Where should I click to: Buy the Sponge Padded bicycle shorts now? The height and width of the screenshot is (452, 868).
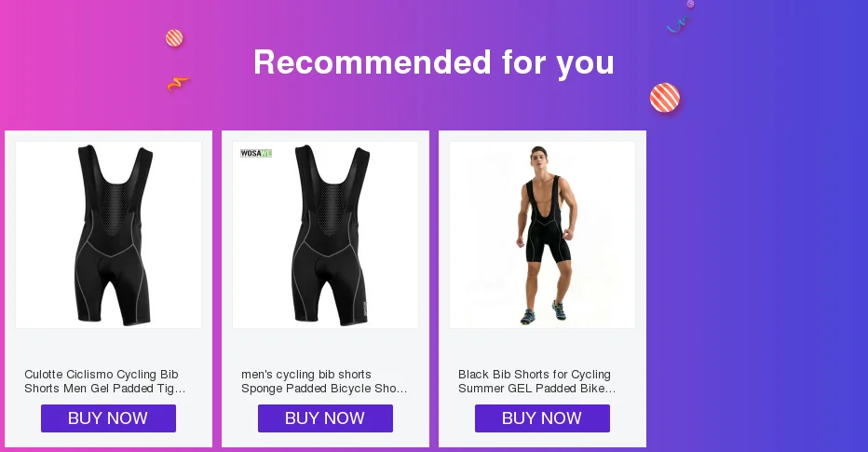326,418
